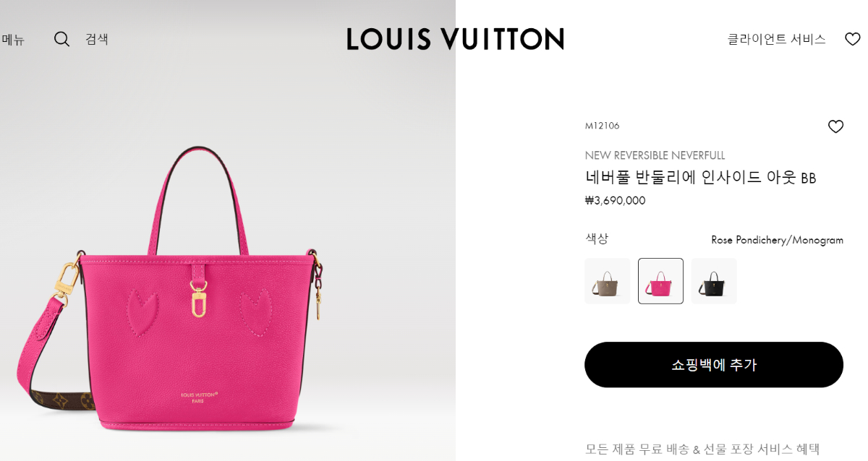Click the 색상 color section label
868x461 pixels.
pos(597,238)
